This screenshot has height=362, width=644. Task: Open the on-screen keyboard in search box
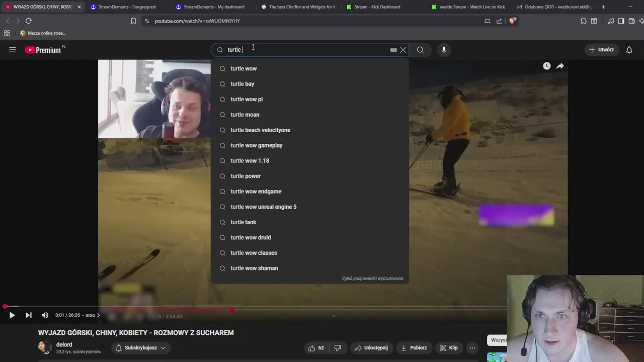pyautogui.click(x=393, y=50)
